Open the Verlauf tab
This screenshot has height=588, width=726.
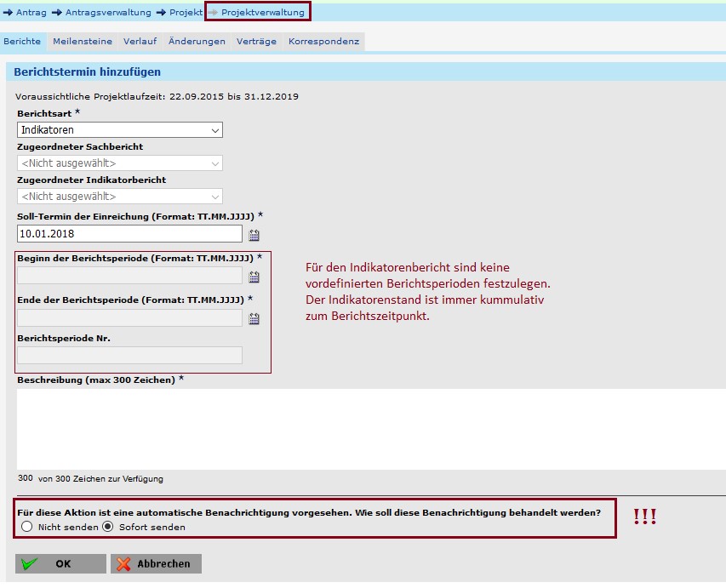point(139,41)
